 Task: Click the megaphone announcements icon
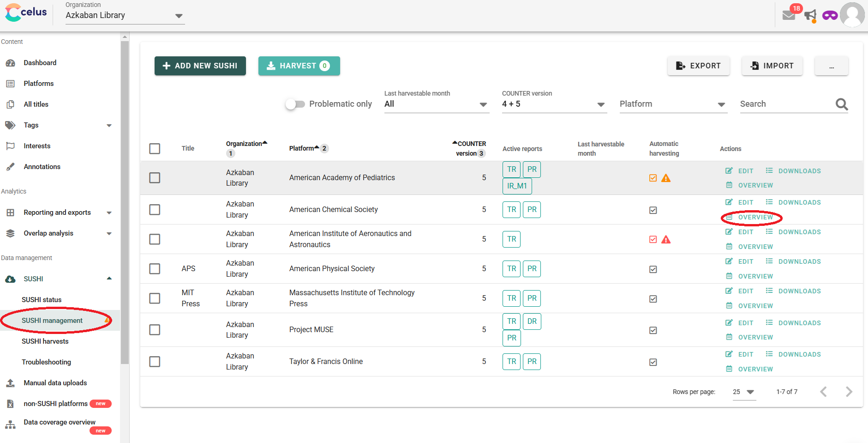coord(810,15)
